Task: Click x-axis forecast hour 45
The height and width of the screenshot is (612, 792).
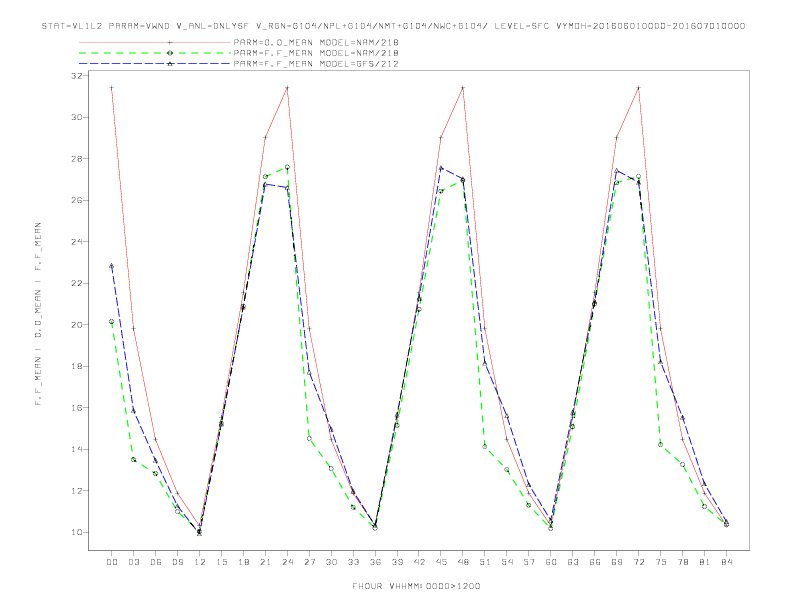Action: [x=441, y=562]
